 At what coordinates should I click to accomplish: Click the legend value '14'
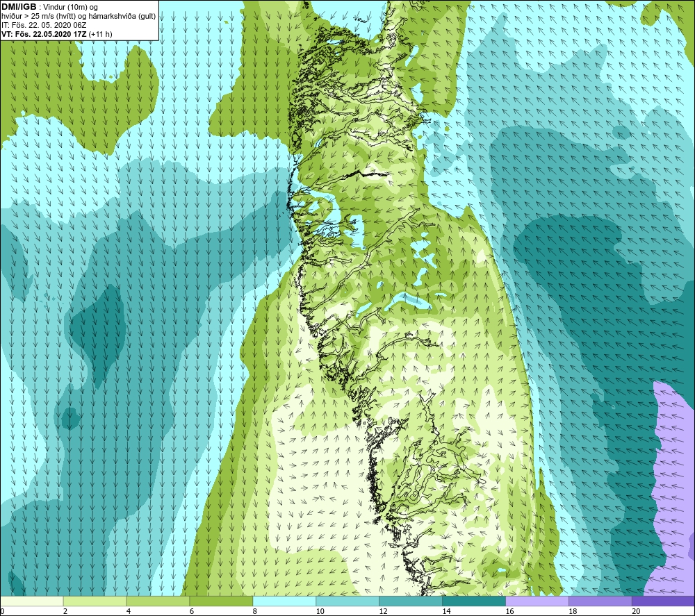tap(446, 611)
